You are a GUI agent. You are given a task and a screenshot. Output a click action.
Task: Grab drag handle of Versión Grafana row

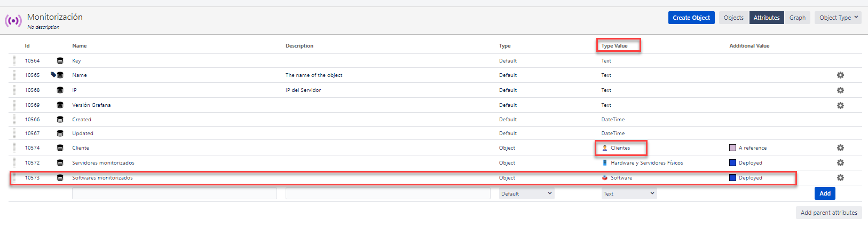14,105
